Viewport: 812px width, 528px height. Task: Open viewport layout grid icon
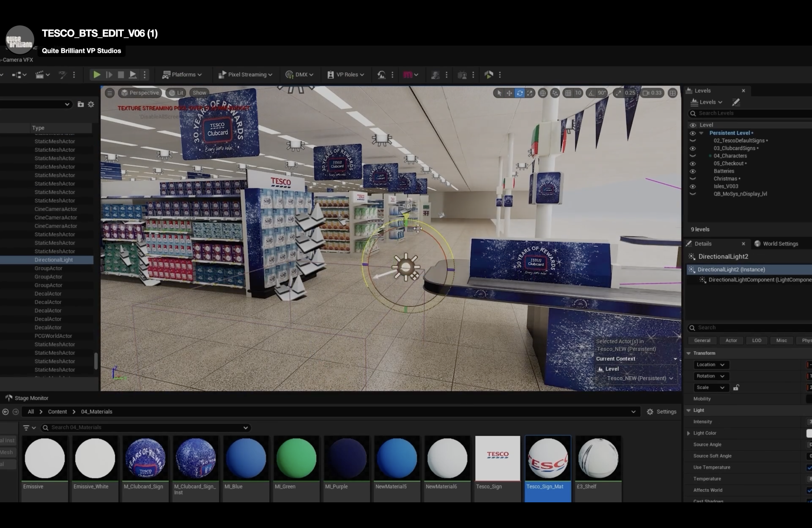(x=672, y=93)
